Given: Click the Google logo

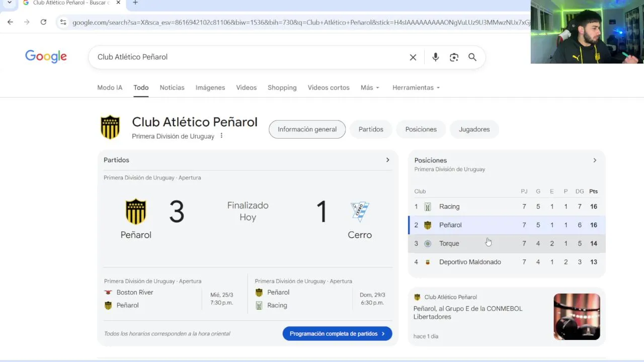Looking at the screenshot, I should click(46, 56).
